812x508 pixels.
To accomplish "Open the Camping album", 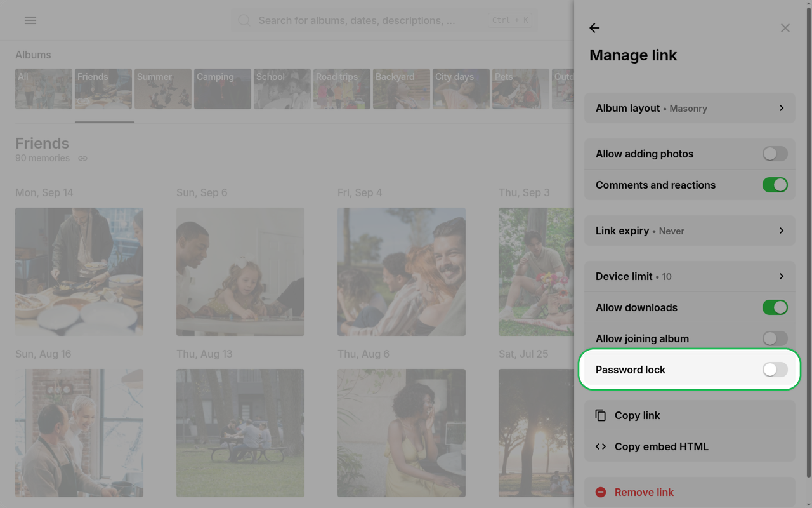I will (223, 89).
